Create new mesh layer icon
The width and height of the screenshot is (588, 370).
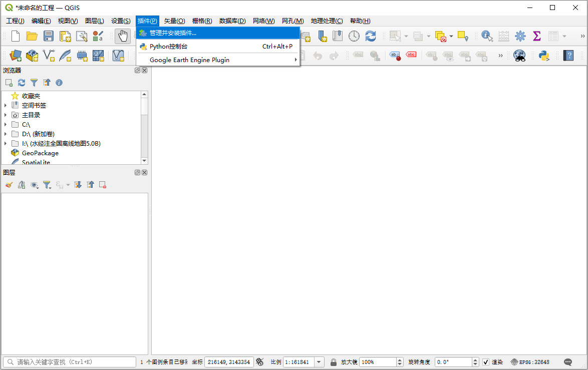pyautogui.click(x=98, y=56)
